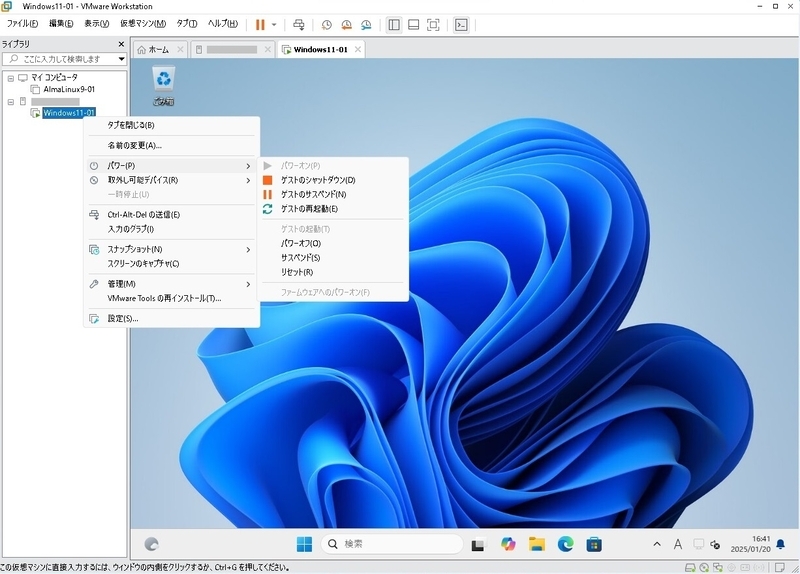Image resolution: width=800 pixels, height=574 pixels.
Task: Show hidden tray icons chevron
Action: 657,544
